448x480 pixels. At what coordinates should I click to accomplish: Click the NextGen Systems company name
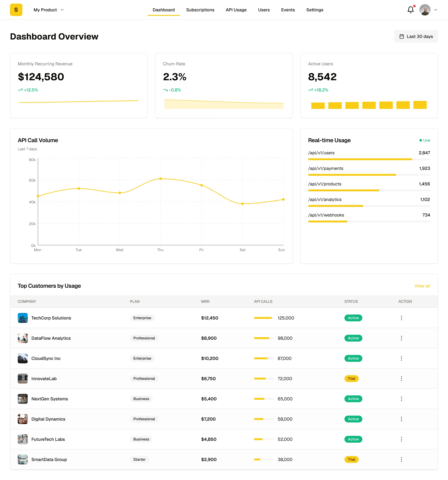49,399
